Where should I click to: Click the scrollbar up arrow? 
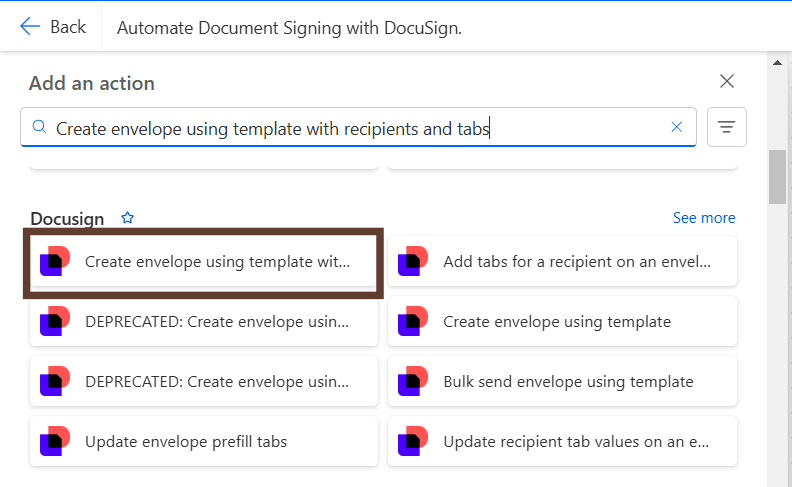coord(776,63)
